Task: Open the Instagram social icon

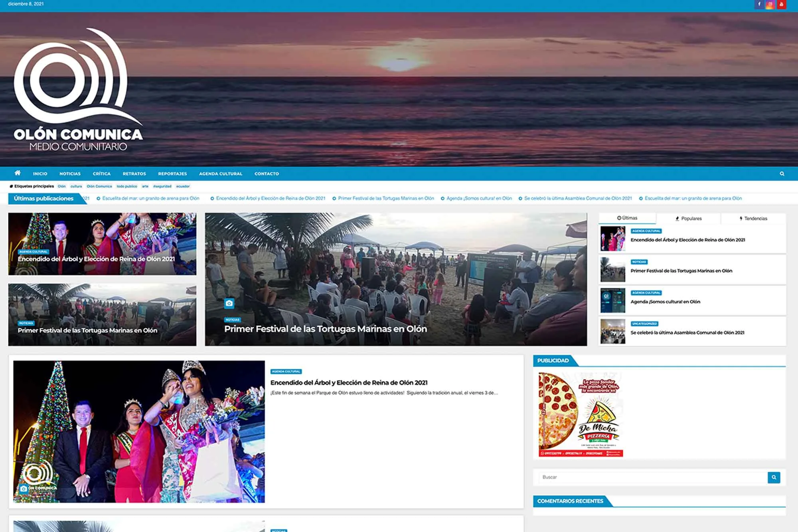Action: tap(770, 4)
